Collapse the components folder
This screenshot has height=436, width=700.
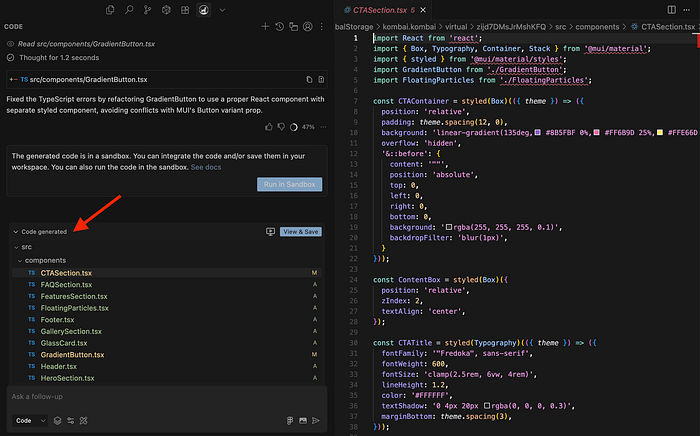point(20,260)
